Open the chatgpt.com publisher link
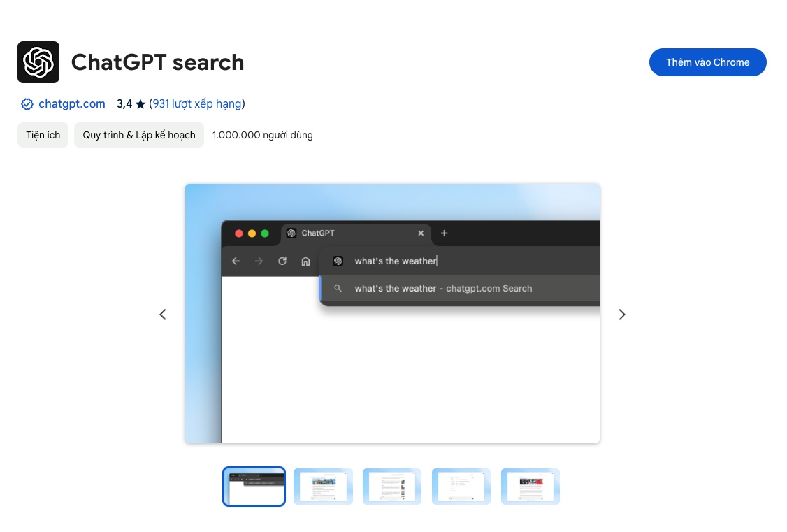The height and width of the screenshot is (532, 787). point(72,104)
